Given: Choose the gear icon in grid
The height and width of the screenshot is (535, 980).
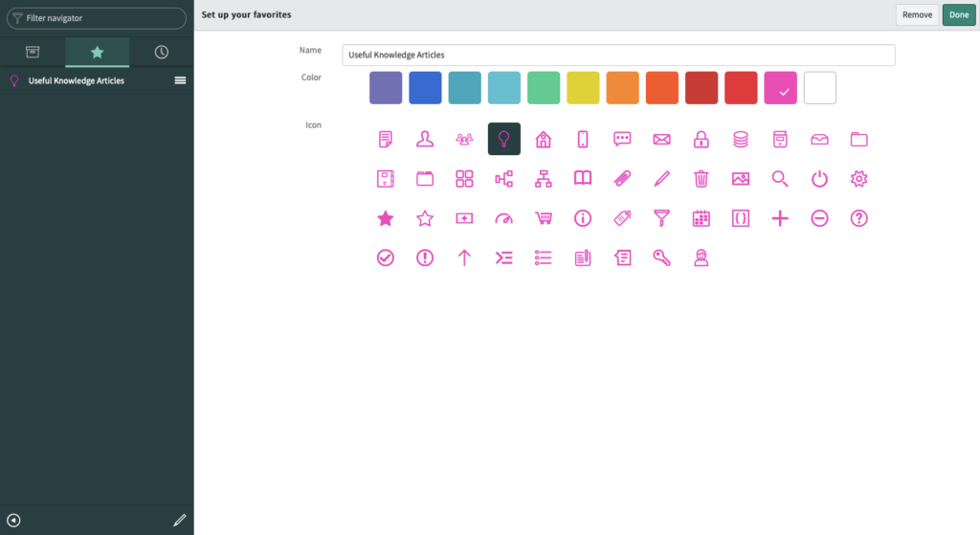Looking at the screenshot, I should pyautogui.click(x=858, y=179).
